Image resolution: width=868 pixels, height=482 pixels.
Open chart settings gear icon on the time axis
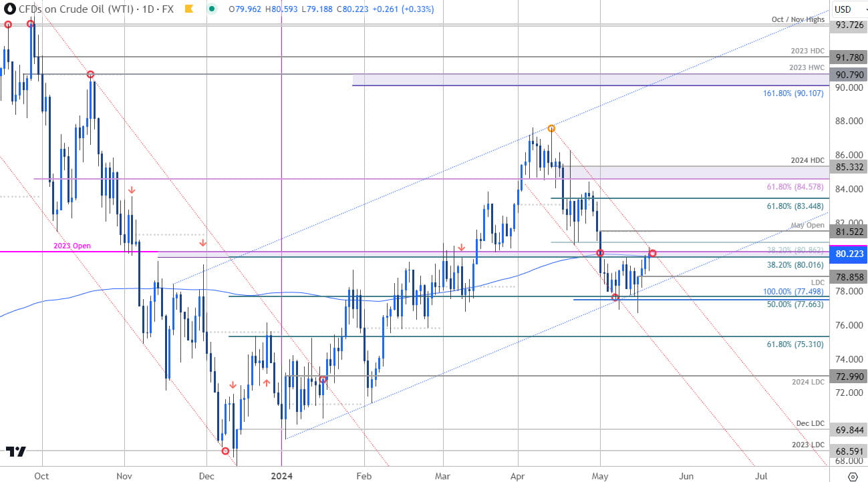pos(852,477)
